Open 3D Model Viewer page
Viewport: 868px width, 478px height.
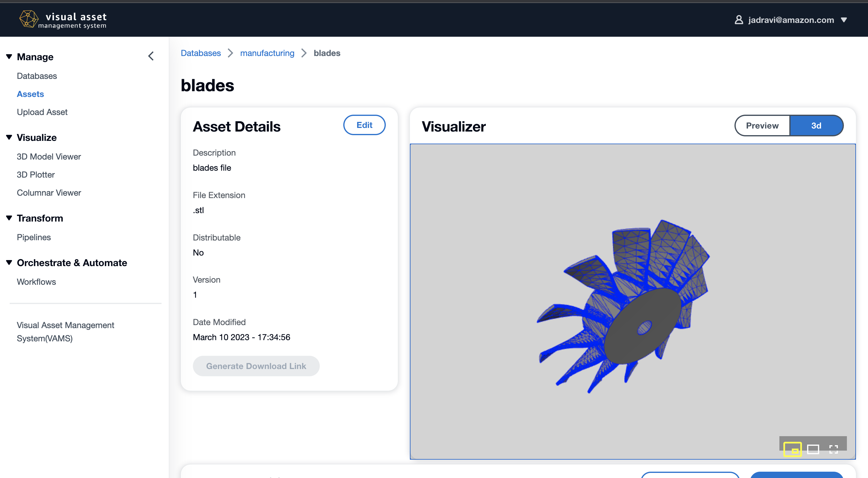tap(49, 157)
